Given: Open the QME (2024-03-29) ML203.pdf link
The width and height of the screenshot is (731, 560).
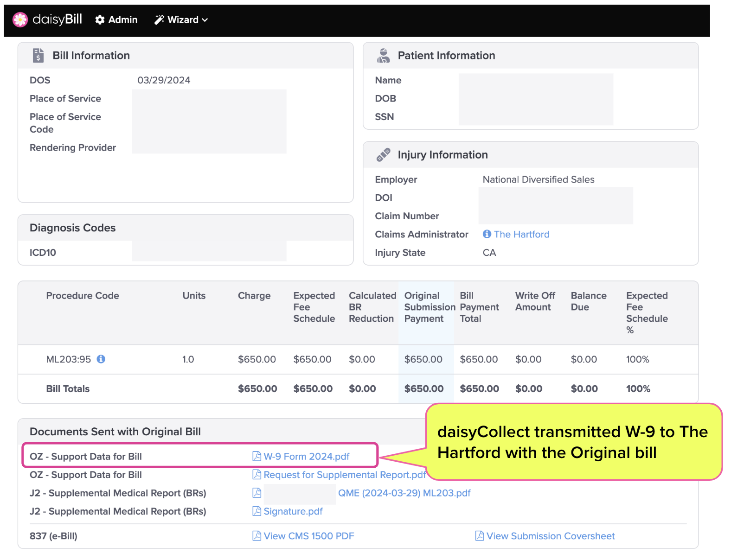Looking at the screenshot, I should coord(404,493).
